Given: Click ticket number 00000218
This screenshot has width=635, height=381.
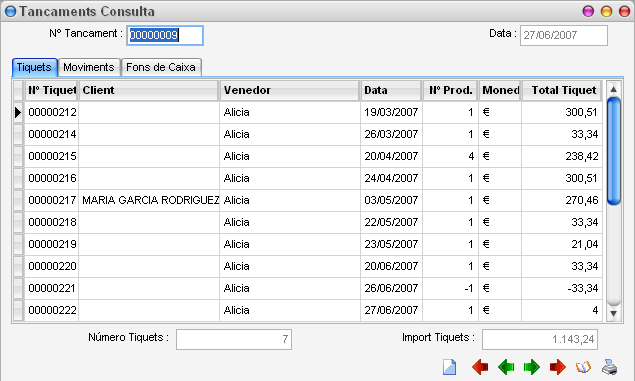Looking at the screenshot, I should tap(52, 222).
